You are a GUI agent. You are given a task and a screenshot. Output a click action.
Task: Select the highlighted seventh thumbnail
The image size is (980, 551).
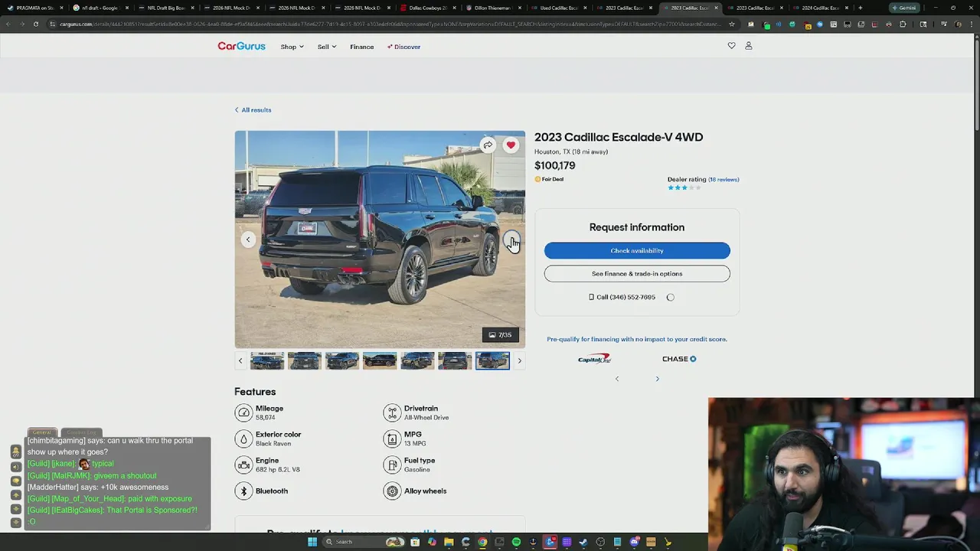click(492, 360)
